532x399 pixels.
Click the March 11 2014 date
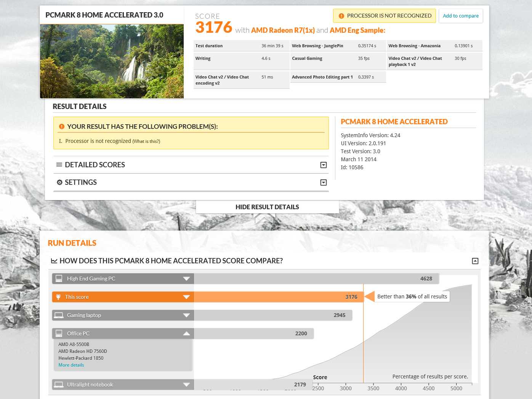(359, 159)
